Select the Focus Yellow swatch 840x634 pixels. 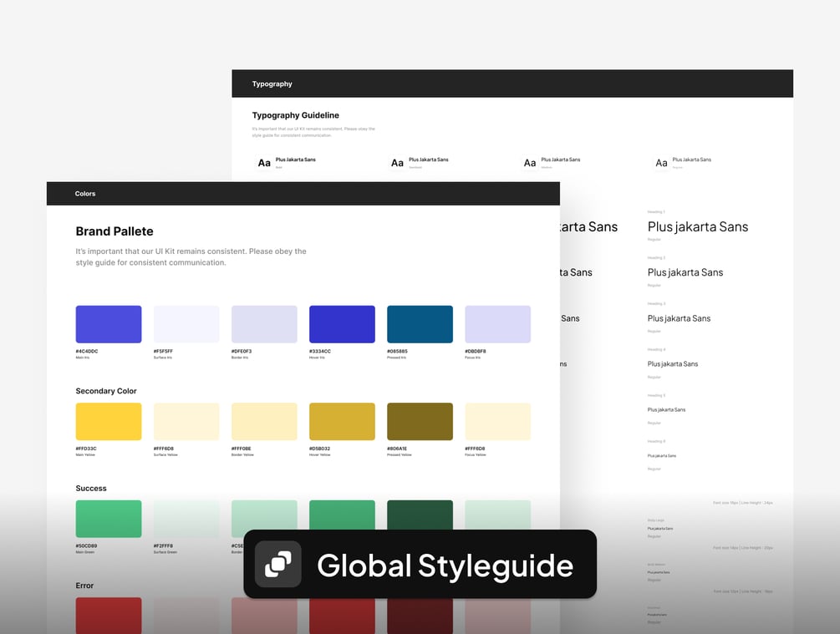tap(497, 422)
